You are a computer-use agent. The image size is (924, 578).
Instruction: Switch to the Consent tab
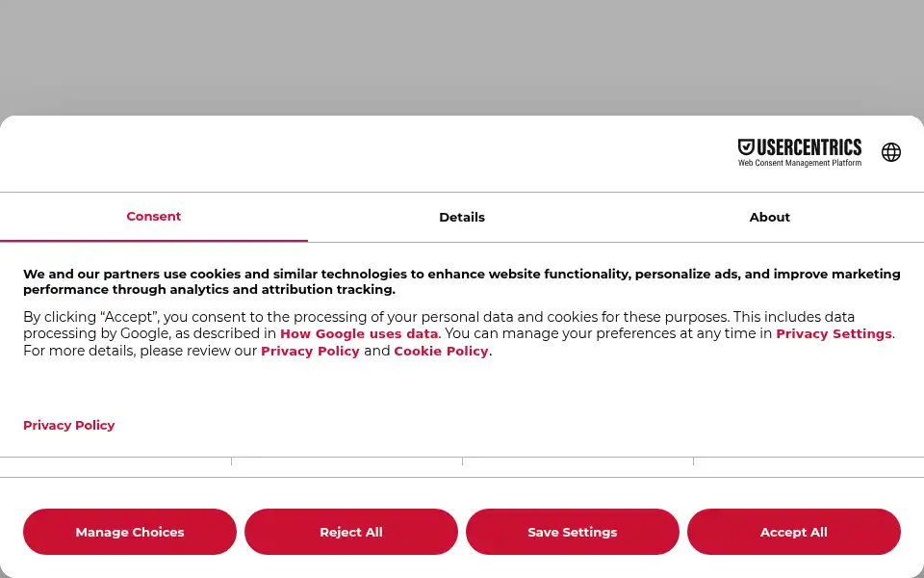(154, 217)
